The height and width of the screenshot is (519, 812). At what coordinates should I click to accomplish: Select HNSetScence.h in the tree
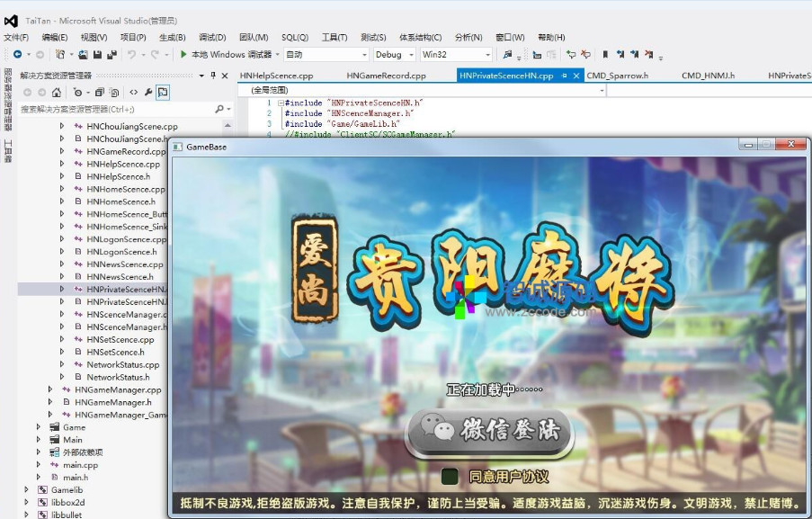click(115, 353)
